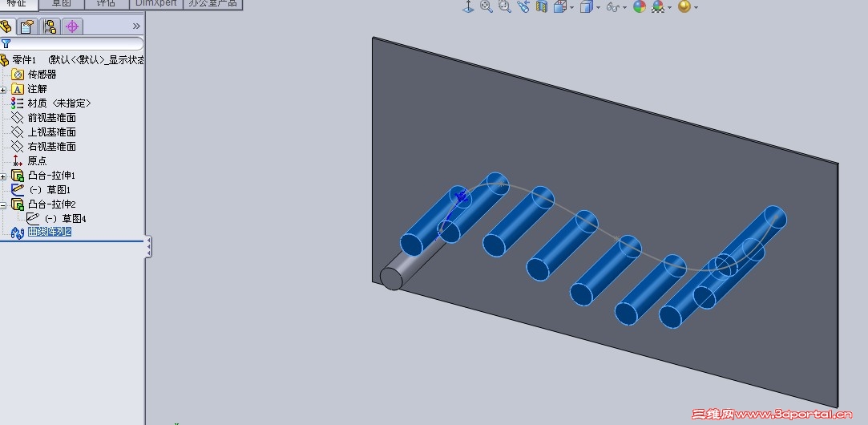868x425 pixels.
Task: Select the (-) 草图1 sketch
Action: tap(50, 189)
